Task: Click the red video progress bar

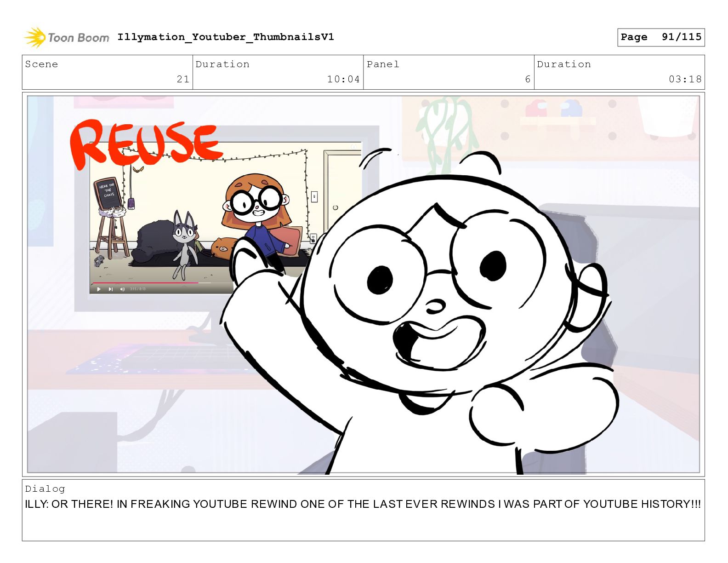Action: [146, 283]
